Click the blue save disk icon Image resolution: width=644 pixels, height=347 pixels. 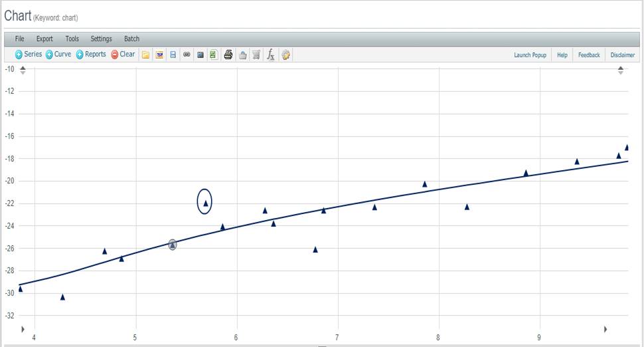tap(173, 55)
